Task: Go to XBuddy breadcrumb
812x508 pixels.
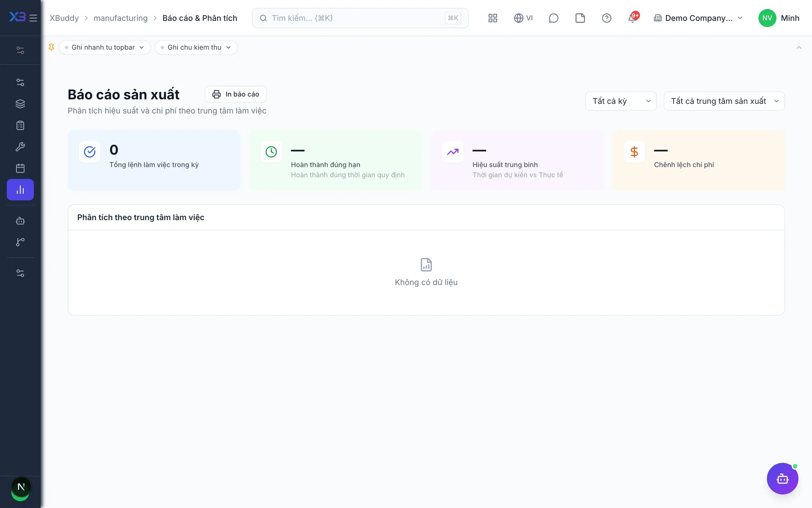Action: [x=64, y=18]
